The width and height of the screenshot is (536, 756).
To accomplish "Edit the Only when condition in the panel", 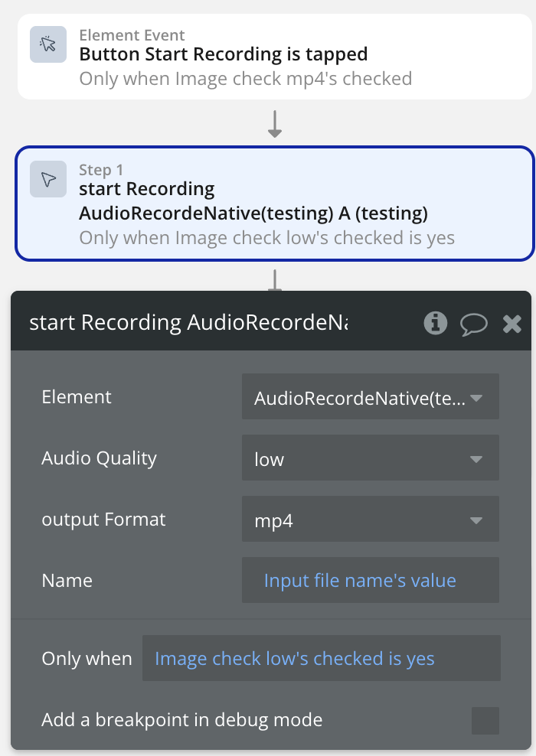I will [x=321, y=658].
